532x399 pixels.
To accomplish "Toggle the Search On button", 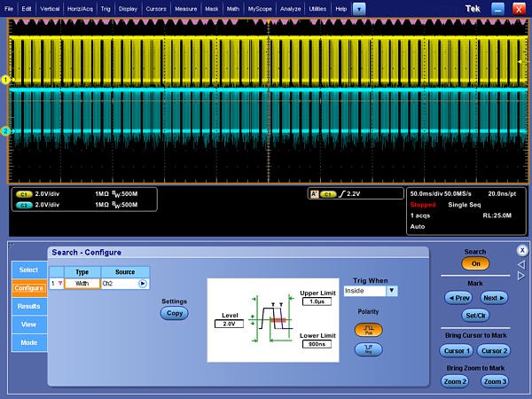I will [x=475, y=264].
